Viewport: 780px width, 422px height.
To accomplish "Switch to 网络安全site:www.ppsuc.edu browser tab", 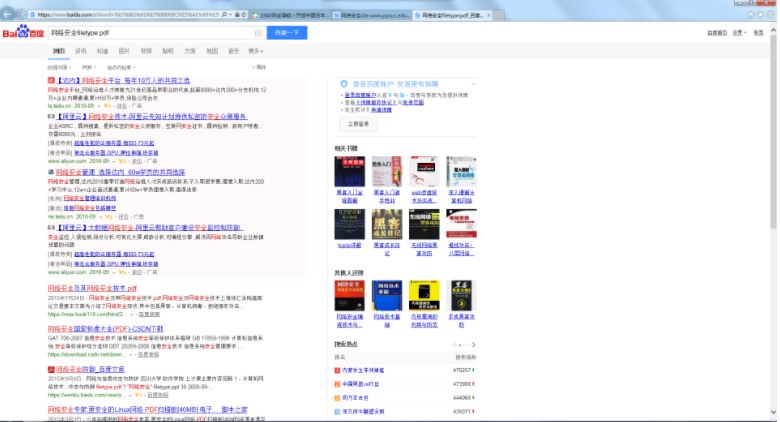I will [371, 15].
